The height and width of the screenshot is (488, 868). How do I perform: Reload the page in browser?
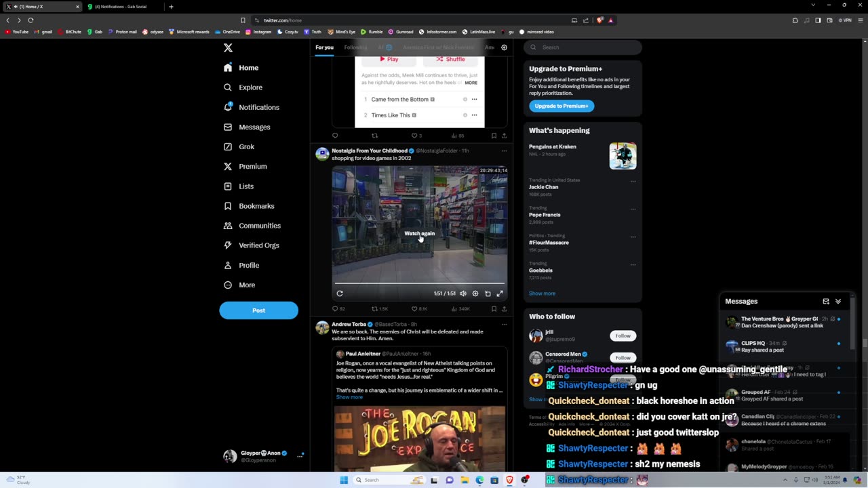(x=31, y=20)
